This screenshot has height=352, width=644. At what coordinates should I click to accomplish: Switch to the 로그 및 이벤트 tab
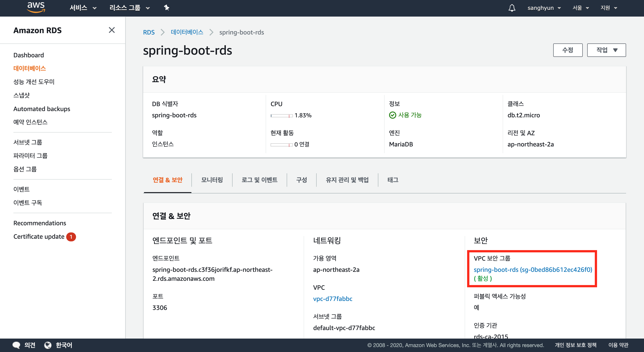[x=259, y=180]
